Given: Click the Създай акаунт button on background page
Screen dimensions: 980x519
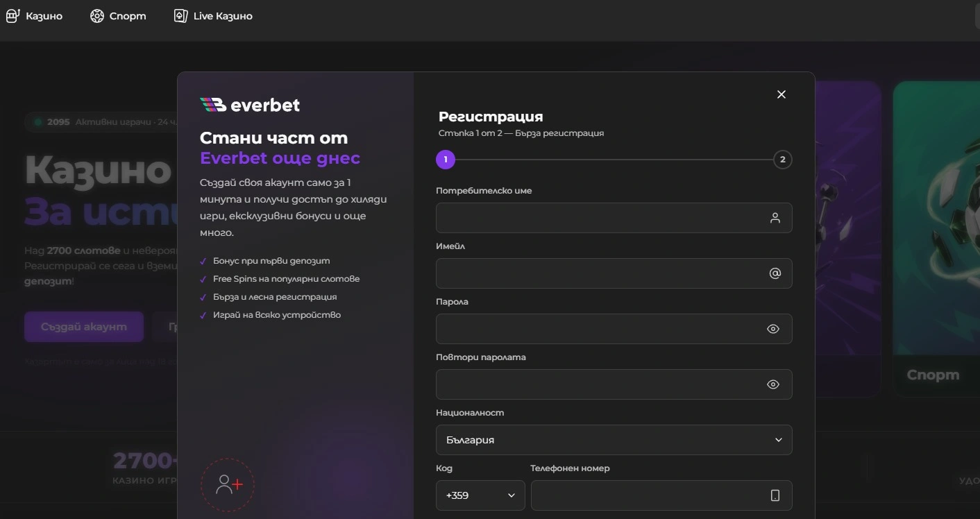Looking at the screenshot, I should 84,327.
